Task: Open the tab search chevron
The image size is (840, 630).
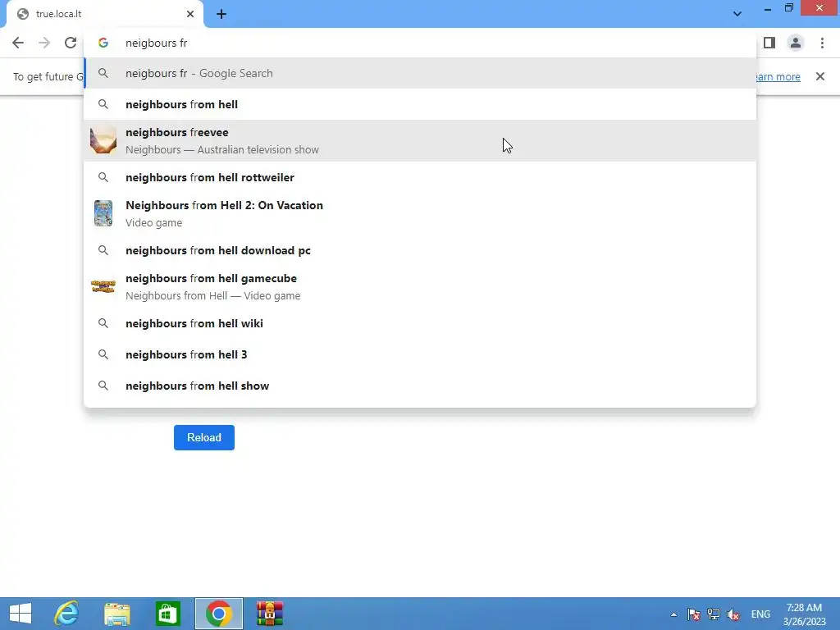Action: tap(737, 14)
